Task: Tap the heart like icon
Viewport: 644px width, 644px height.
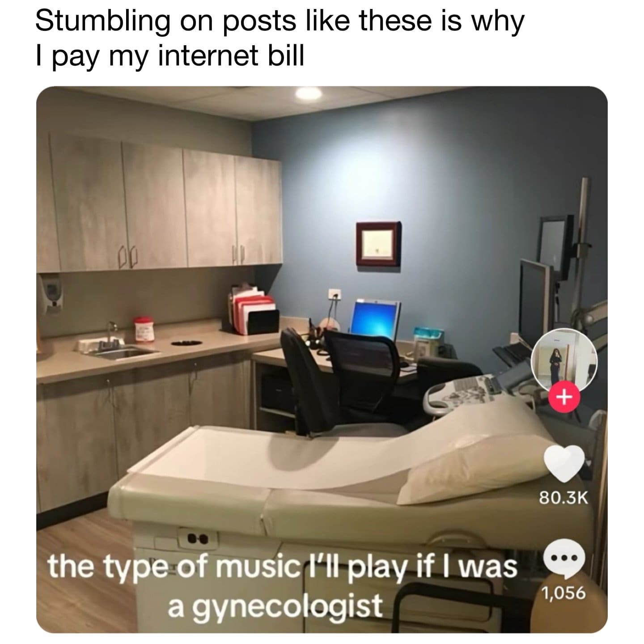Action: (564, 462)
